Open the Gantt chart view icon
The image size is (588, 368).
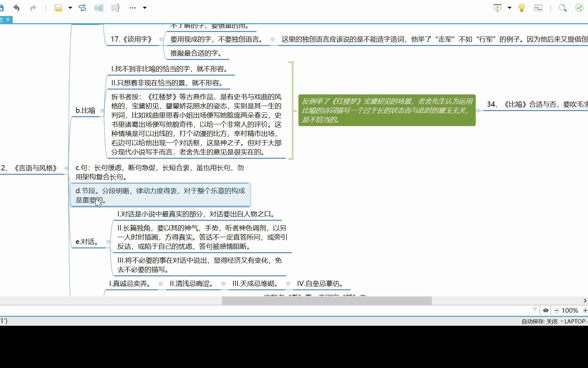click(x=538, y=7)
